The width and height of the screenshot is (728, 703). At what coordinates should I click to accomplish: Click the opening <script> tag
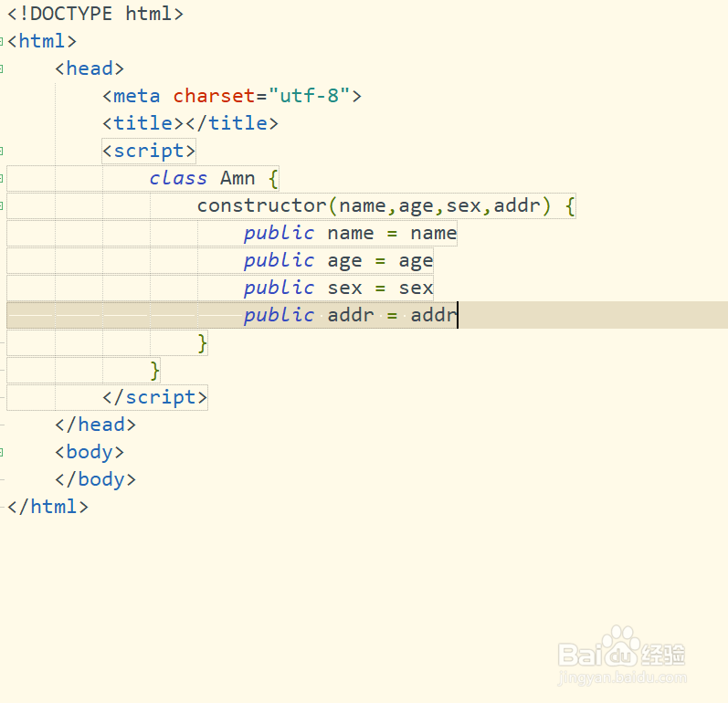(149, 151)
